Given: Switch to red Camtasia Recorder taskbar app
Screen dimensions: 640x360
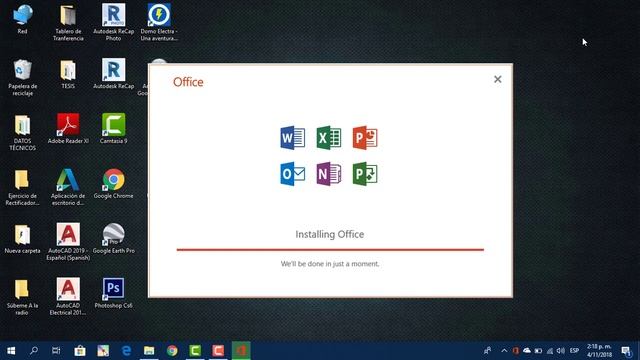Looking at the screenshot, I should click(x=218, y=351).
